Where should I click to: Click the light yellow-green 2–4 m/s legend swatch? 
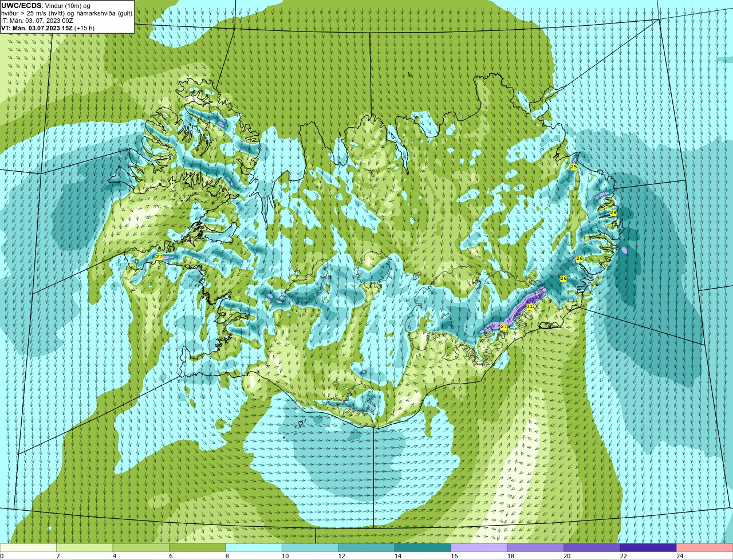click(x=85, y=547)
